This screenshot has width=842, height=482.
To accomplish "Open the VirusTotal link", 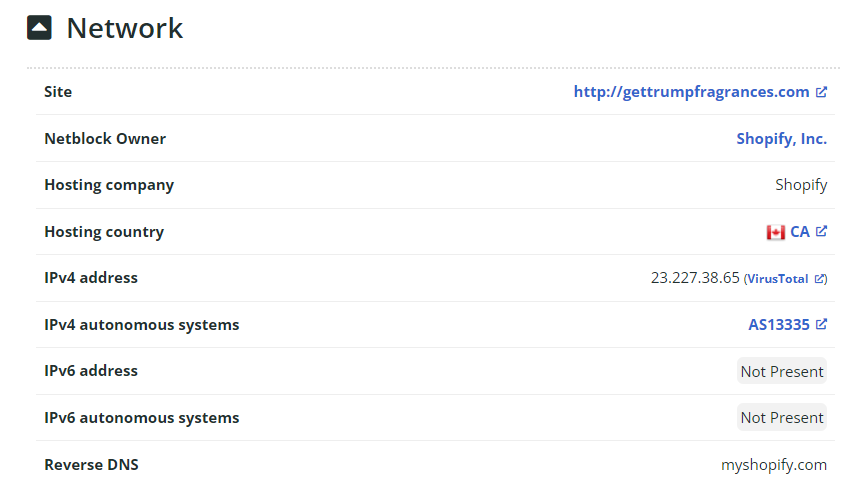I will point(778,279).
